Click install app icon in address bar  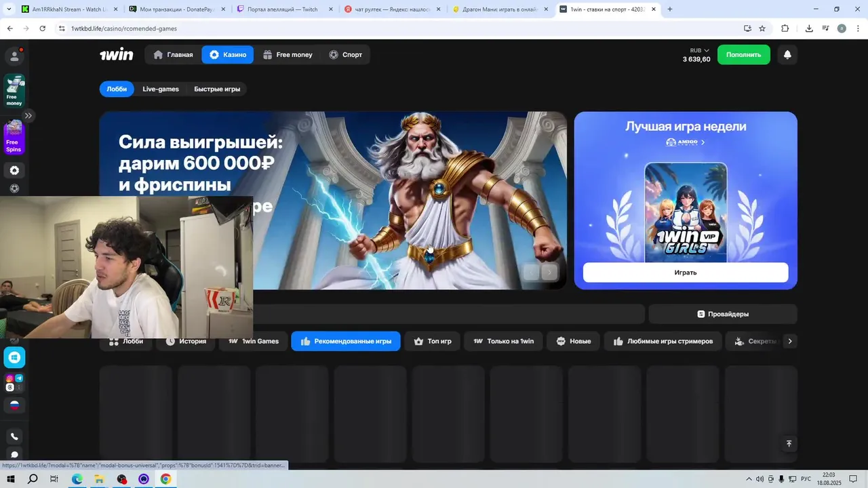pos(747,28)
